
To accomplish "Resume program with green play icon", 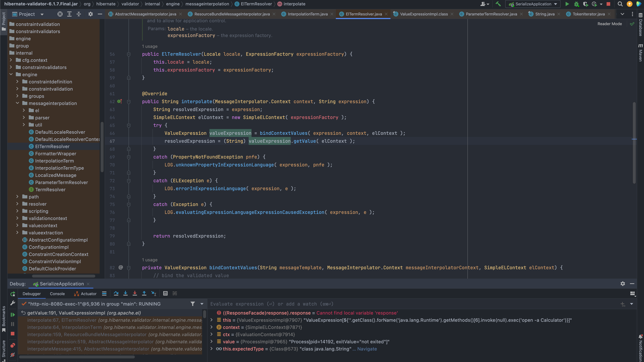I will pos(13,315).
